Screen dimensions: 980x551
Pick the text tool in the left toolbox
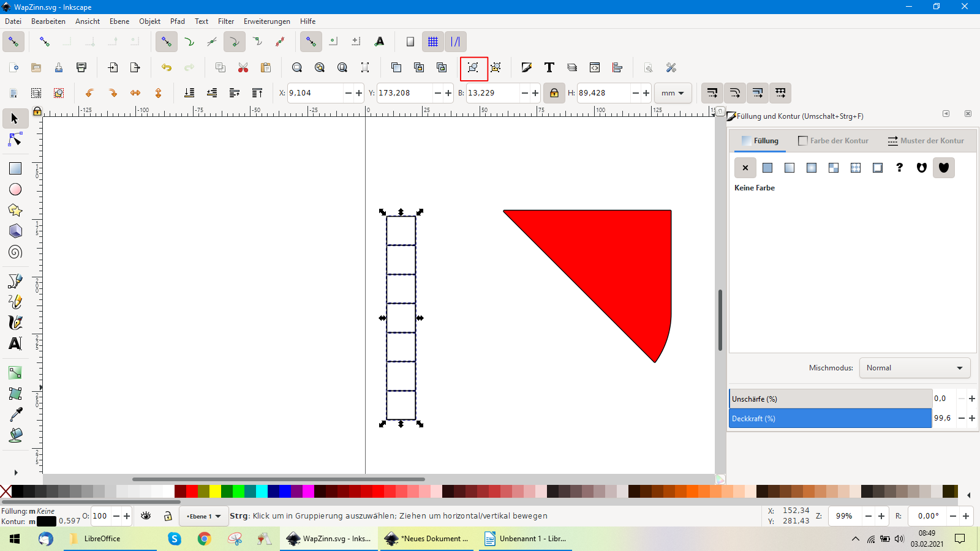pyautogui.click(x=15, y=343)
